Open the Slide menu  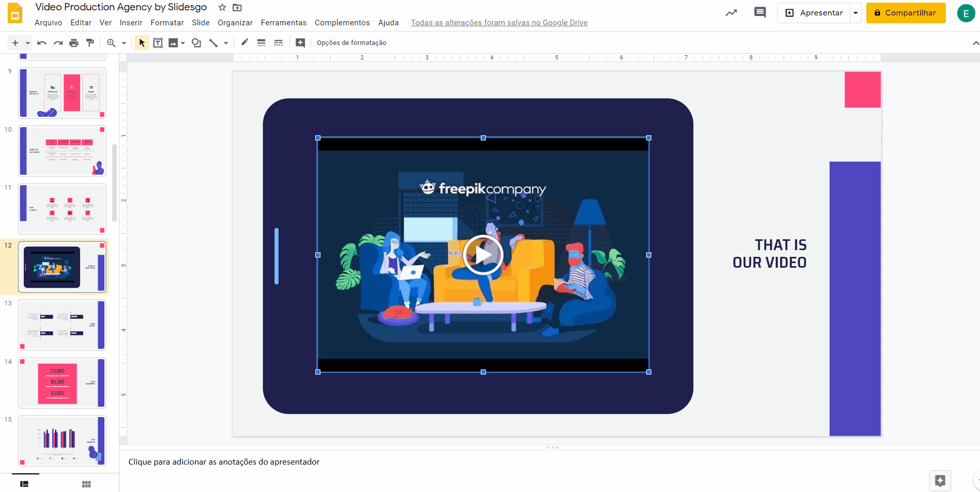[201, 23]
